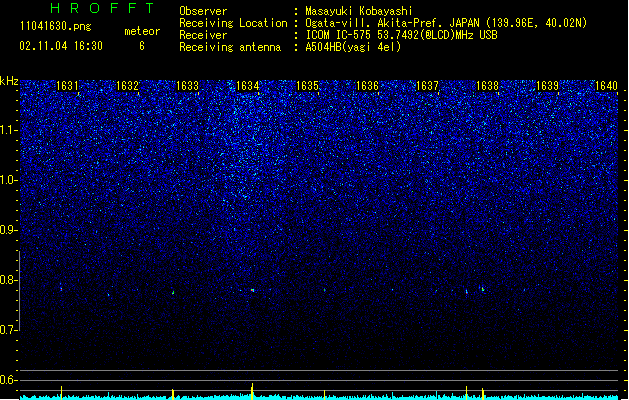Select the file name 11041630.png
This screenshot has width=629, height=400.
pyautogui.click(x=56, y=26)
